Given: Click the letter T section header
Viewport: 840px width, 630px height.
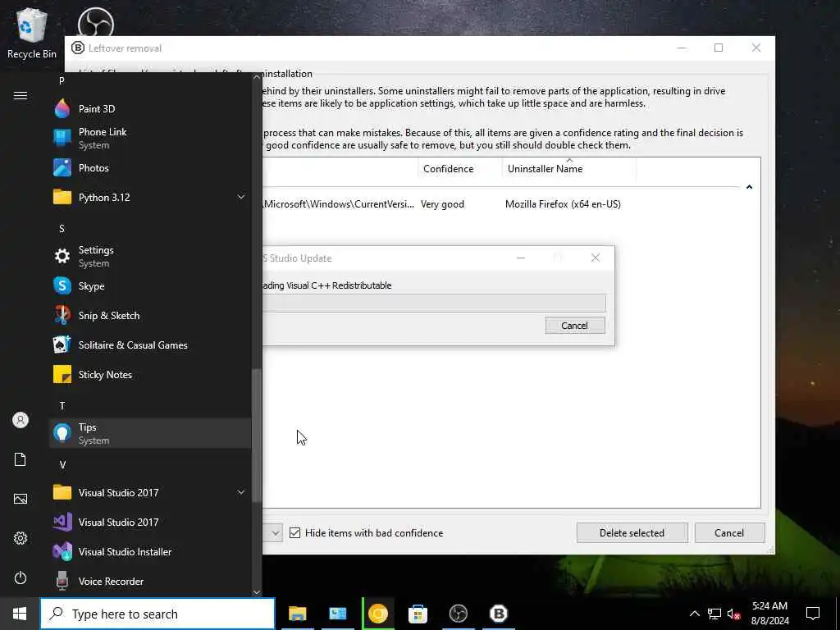Looking at the screenshot, I should pos(62,405).
